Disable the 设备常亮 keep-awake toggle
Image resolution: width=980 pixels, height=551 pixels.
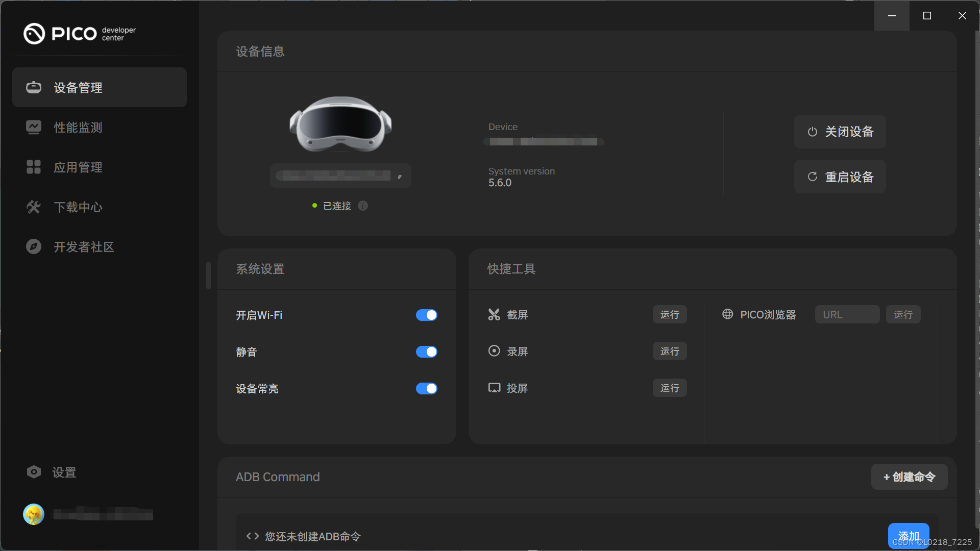point(427,388)
